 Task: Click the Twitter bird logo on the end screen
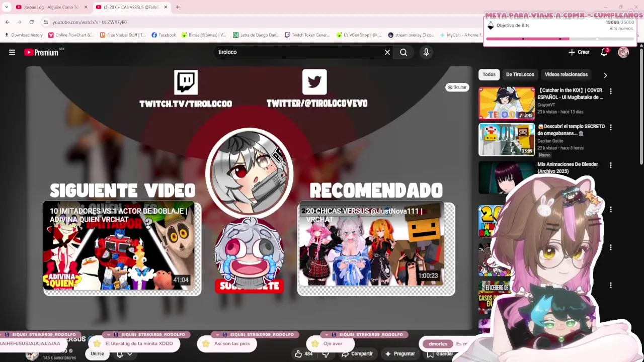coord(314,81)
